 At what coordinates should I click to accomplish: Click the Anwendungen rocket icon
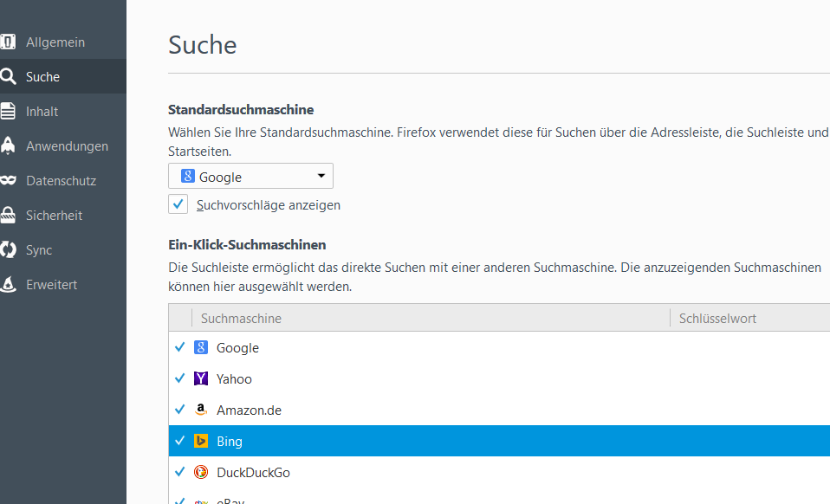(8, 146)
